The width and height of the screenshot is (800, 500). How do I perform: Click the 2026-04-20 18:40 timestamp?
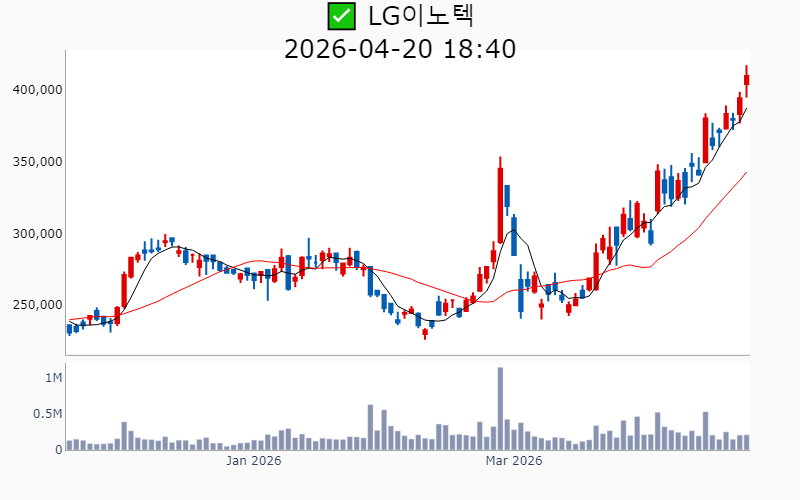tap(400, 48)
